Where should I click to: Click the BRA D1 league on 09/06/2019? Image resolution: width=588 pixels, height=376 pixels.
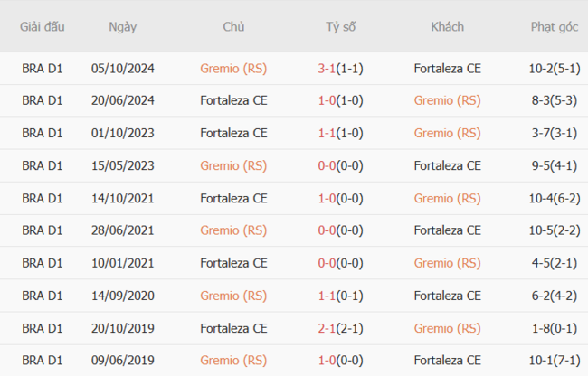coord(42,361)
